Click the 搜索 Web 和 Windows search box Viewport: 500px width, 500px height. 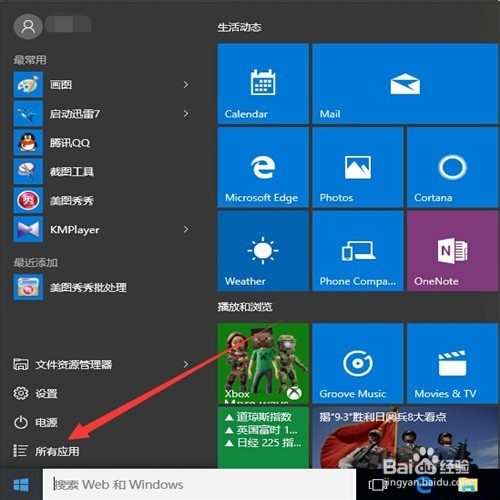click(199, 484)
